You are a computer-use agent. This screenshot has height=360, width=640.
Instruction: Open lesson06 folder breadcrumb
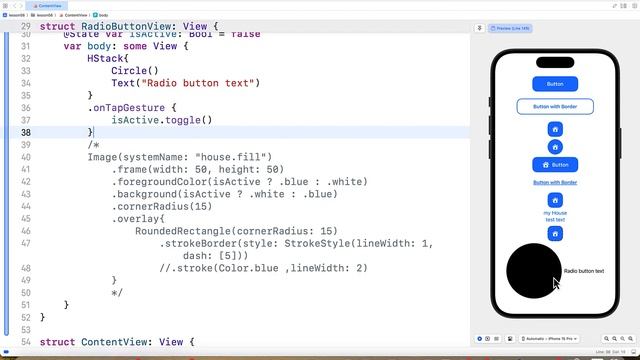(x=42, y=15)
